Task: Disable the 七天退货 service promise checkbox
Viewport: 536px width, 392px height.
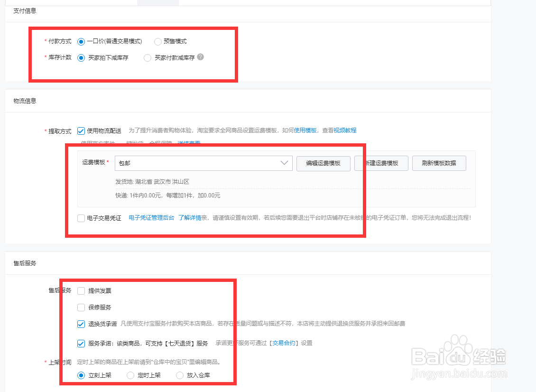Action: (81, 343)
